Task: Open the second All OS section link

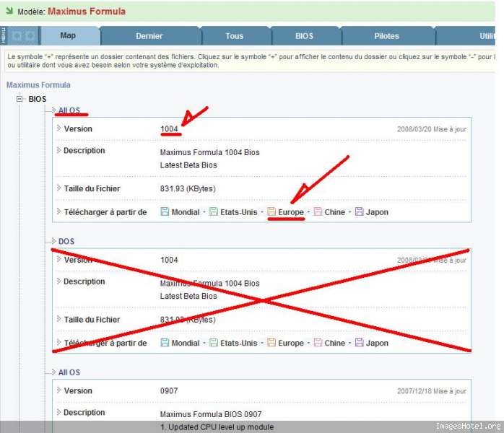Action: [x=69, y=372]
